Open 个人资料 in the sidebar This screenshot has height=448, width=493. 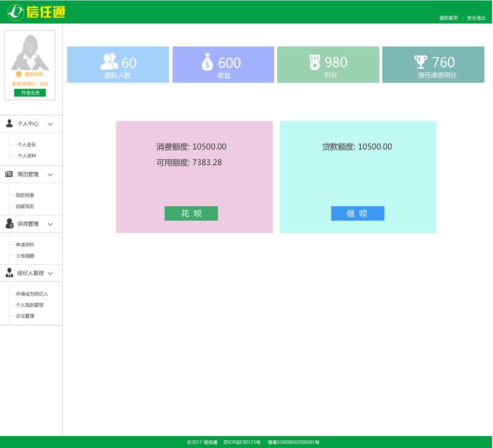coord(27,155)
